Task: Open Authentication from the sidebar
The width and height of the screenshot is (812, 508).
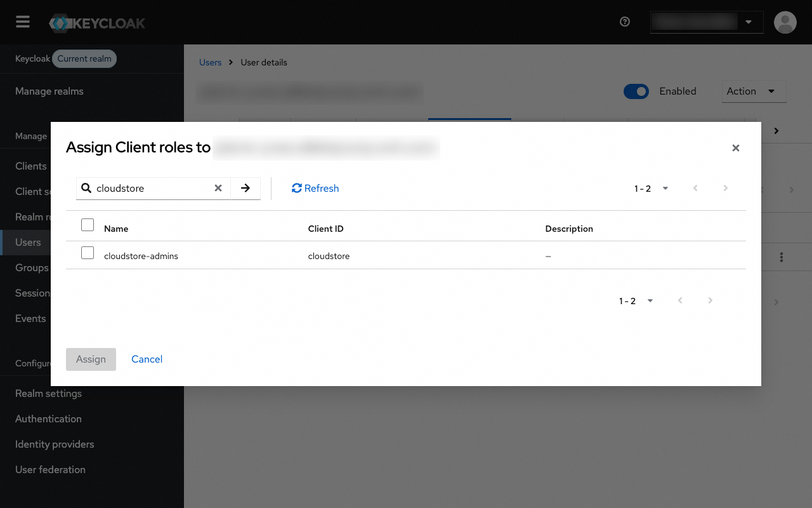Action: (x=48, y=418)
